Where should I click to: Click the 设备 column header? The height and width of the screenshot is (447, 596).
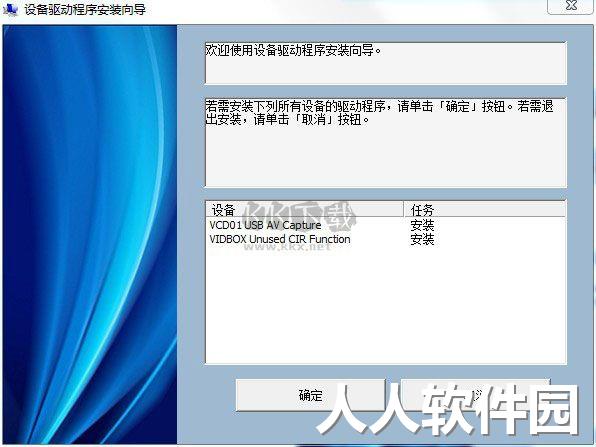pyautogui.click(x=304, y=209)
